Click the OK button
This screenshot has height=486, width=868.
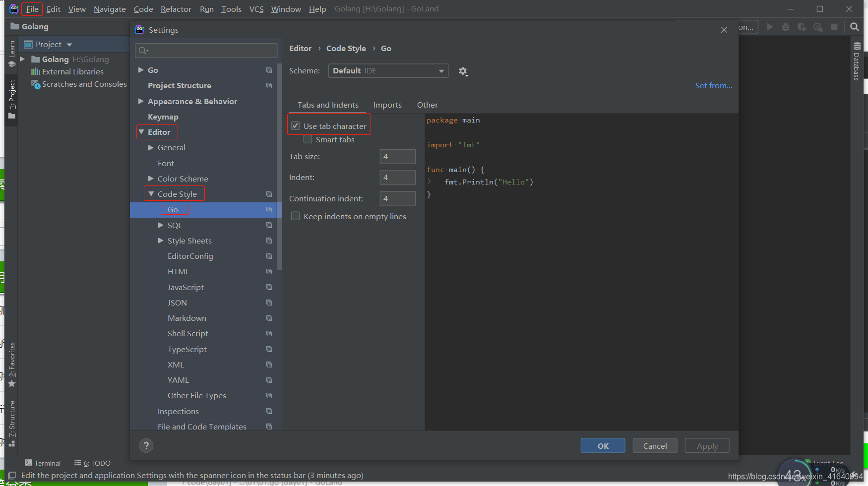click(603, 446)
